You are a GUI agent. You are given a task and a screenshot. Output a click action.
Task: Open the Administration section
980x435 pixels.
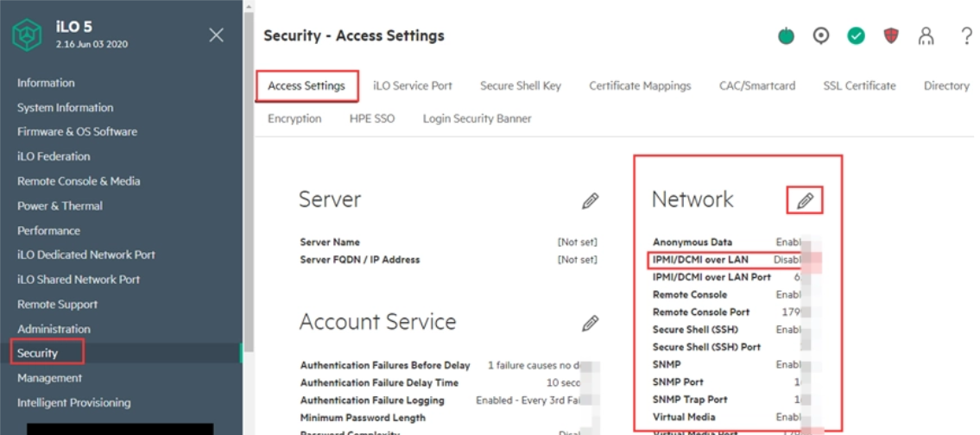tap(54, 329)
